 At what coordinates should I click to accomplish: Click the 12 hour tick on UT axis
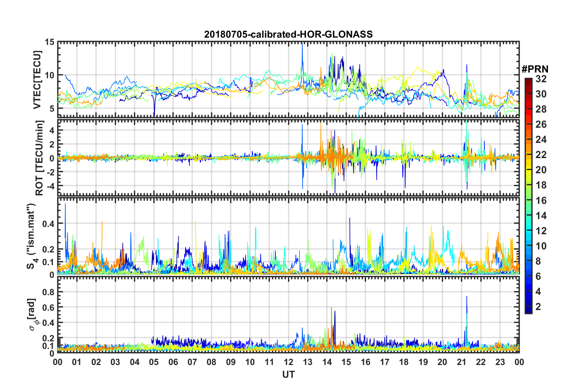coord(288,362)
